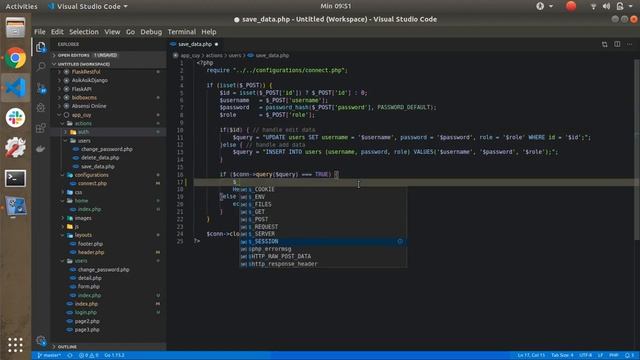Collapse the configurations folder

[x=108, y=175]
